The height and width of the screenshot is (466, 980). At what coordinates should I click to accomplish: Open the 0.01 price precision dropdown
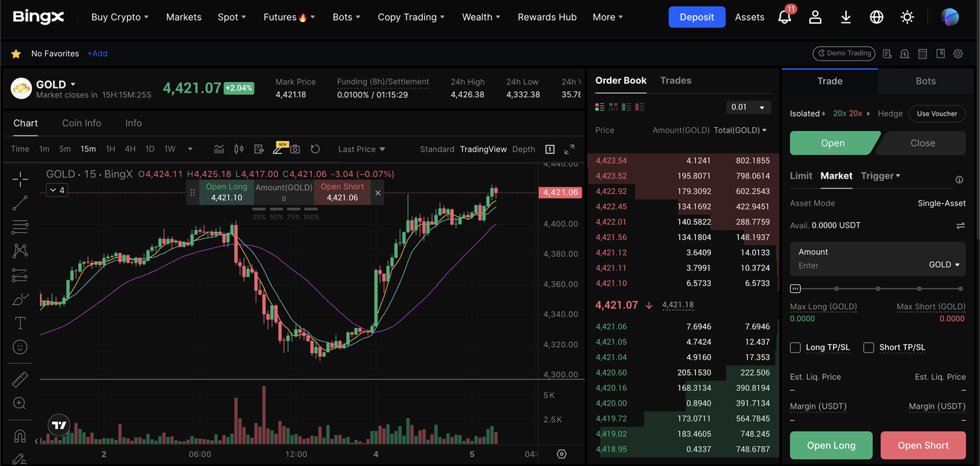tap(748, 107)
